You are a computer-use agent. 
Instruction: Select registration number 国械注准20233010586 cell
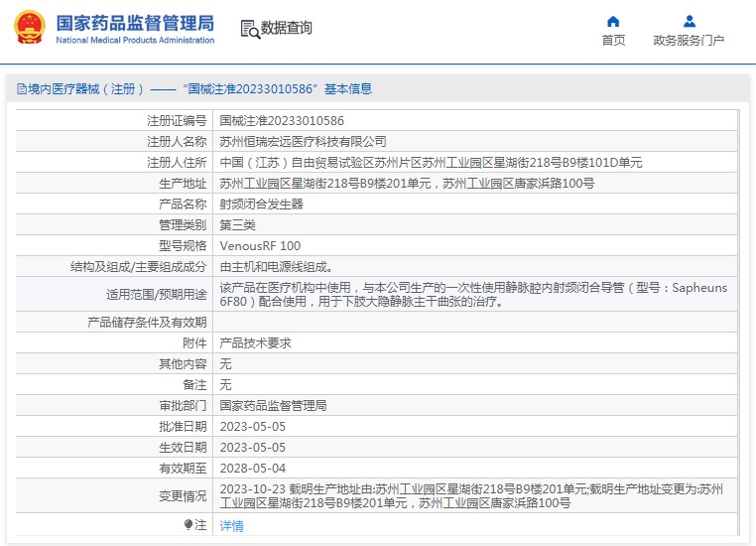coord(282,120)
